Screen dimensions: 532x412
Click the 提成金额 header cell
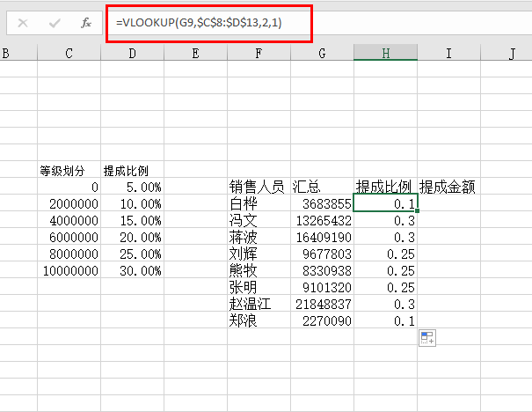(448, 187)
